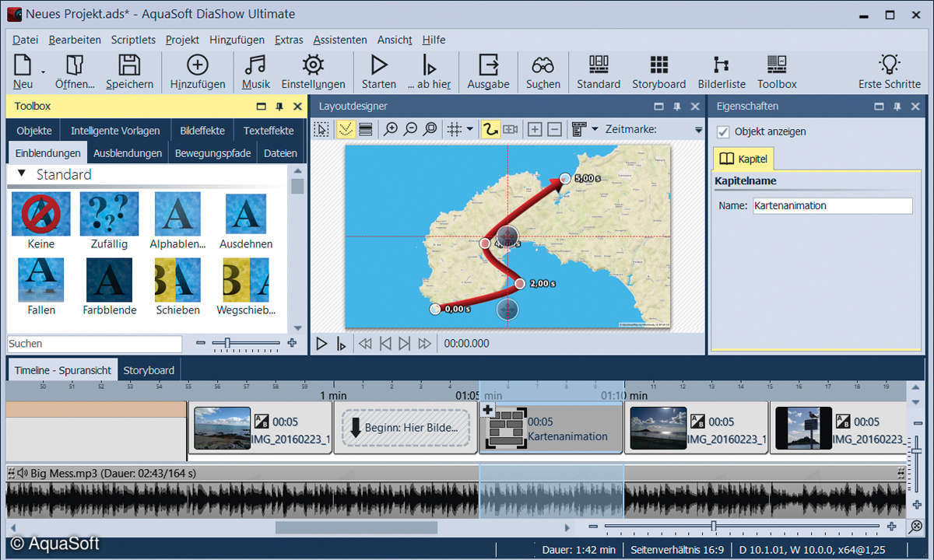Show the Toolbox view from the toolbar
Image resolution: width=934 pixels, height=560 pixels.
point(777,65)
